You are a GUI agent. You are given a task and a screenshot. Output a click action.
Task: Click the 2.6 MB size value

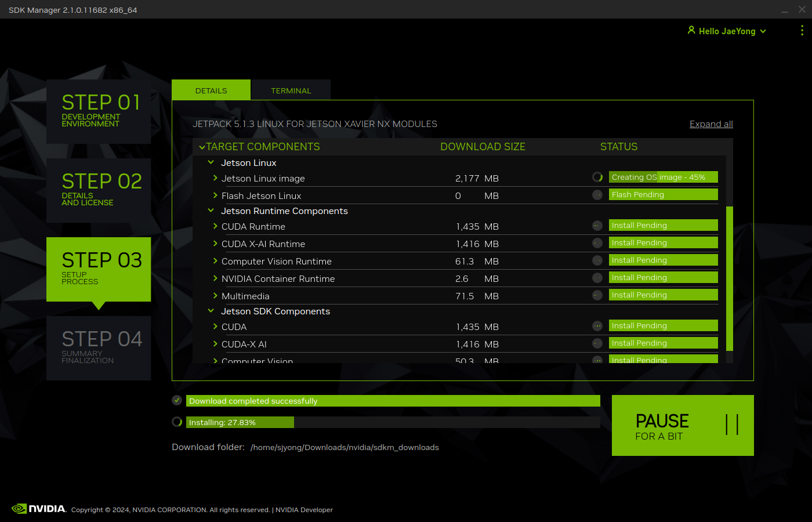477,279
